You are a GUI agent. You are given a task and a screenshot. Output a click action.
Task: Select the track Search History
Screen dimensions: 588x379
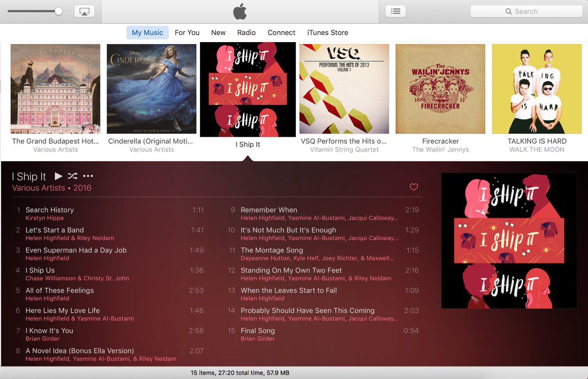(x=49, y=210)
